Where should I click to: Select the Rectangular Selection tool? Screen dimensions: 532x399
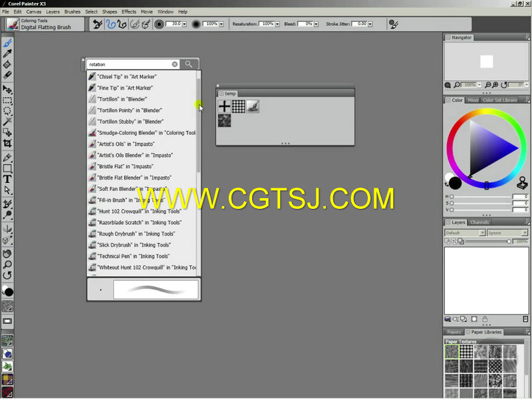[x=7, y=100]
